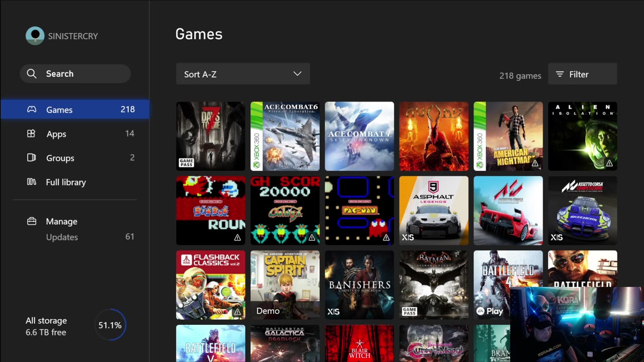This screenshot has height=362, width=644.
Task: Open the Assetto Corsa Competizione tile
Action: point(583,211)
